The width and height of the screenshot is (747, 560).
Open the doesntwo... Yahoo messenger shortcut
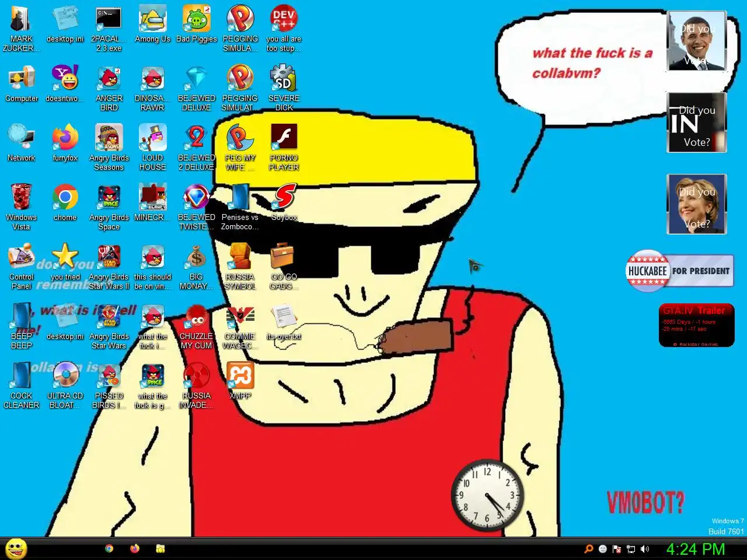[65, 84]
